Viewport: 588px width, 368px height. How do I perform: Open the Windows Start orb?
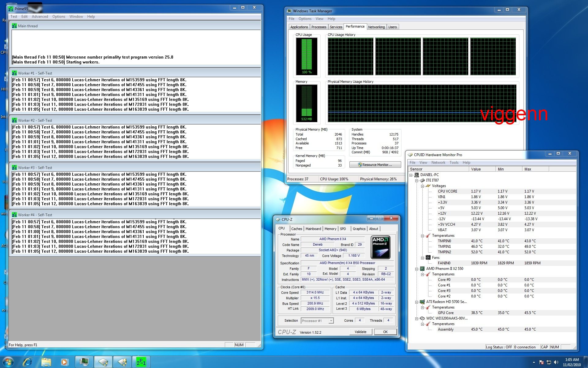pyautogui.click(x=8, y=362)
